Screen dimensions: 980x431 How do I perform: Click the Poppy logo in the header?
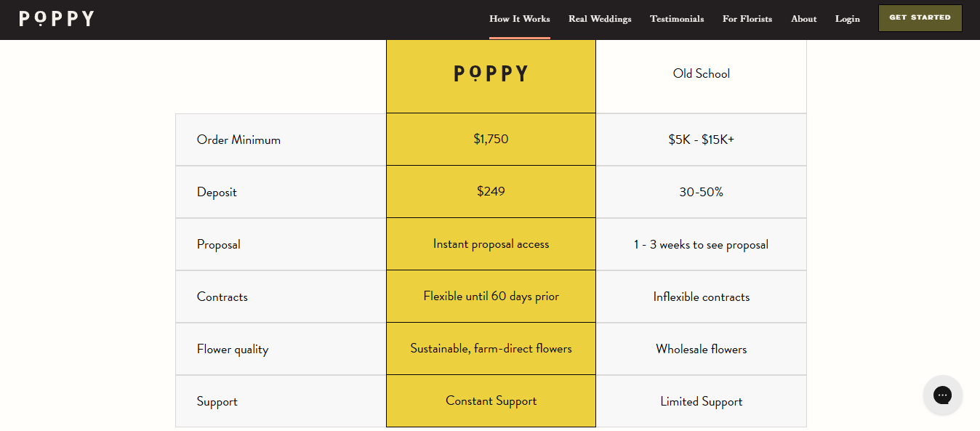[x=57, y=19]
